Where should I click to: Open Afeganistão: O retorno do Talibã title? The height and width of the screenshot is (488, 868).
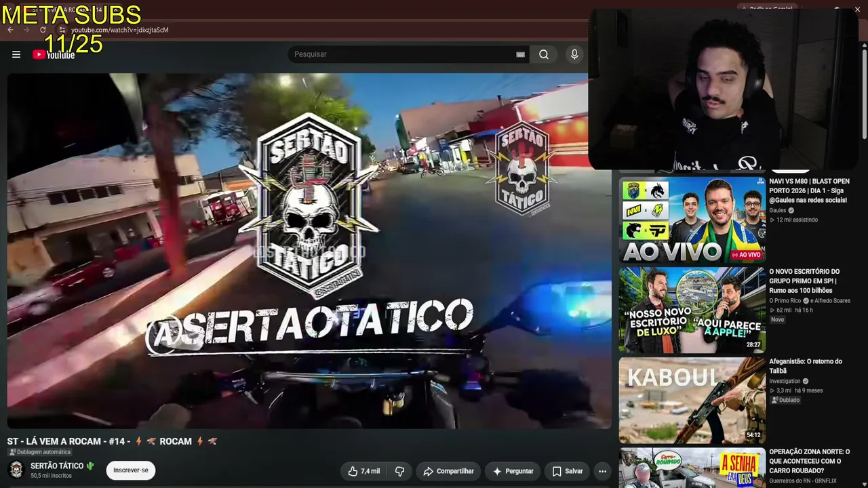point(806,366)
